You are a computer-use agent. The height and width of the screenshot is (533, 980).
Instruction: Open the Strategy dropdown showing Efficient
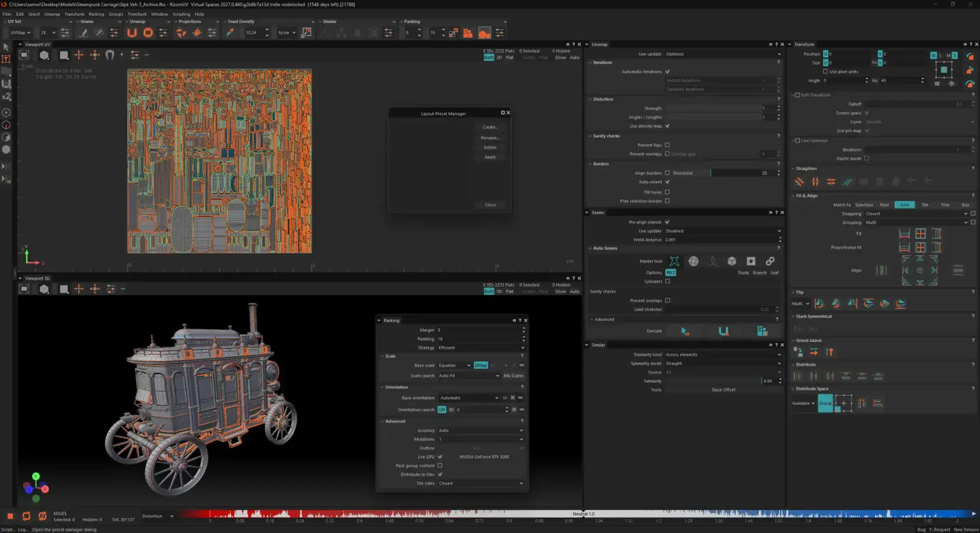click(481, 348)
